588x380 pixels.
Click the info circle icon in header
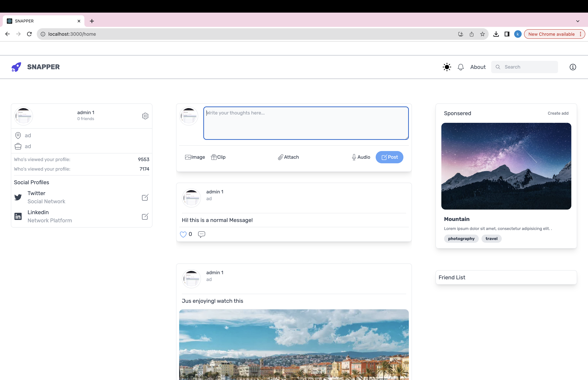pyautogui.click(x=573, y=67)
